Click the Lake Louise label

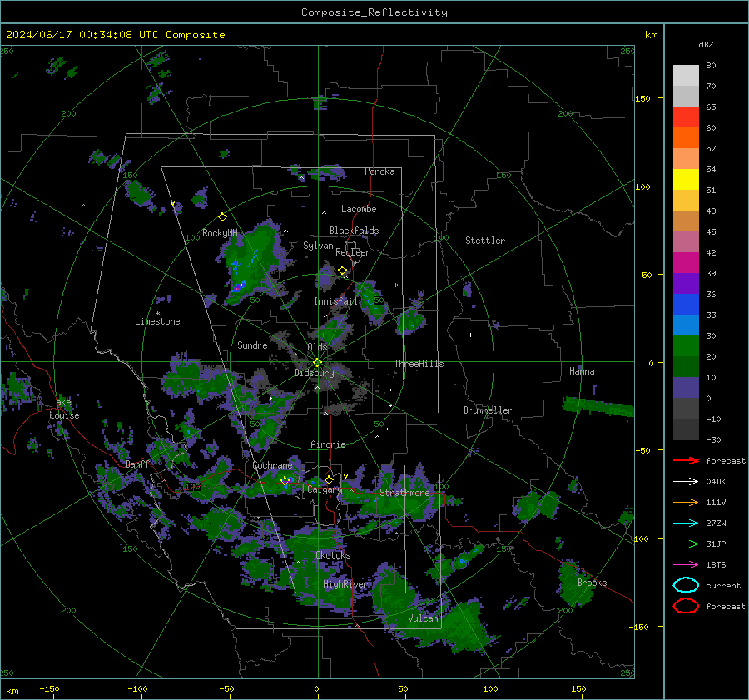point(64,409)
